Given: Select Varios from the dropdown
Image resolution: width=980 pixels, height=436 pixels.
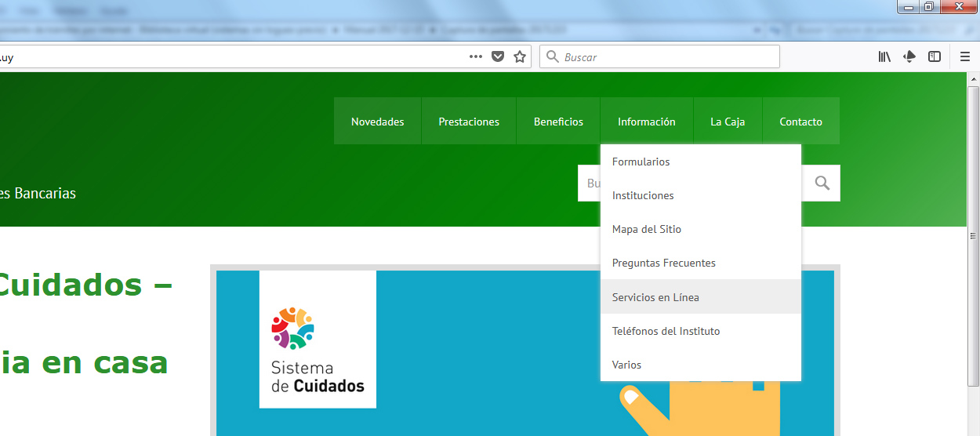Looking at the screenshot, I should coord(701,365).
